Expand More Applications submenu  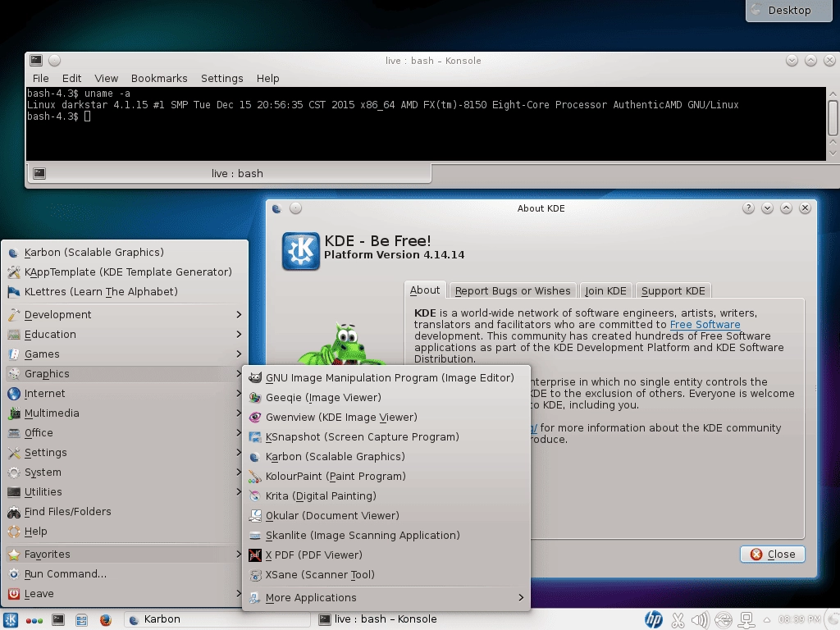click(x=386, y=598)
